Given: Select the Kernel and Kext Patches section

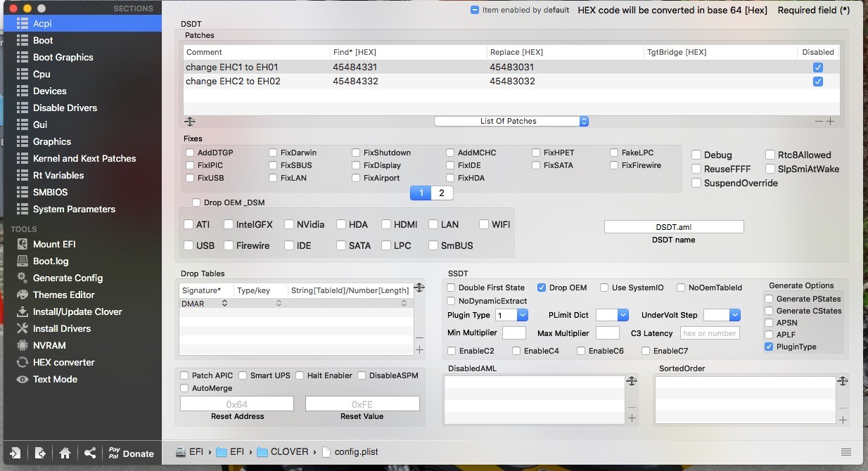Looking at the screenshot, I should (x=84, y=158).
